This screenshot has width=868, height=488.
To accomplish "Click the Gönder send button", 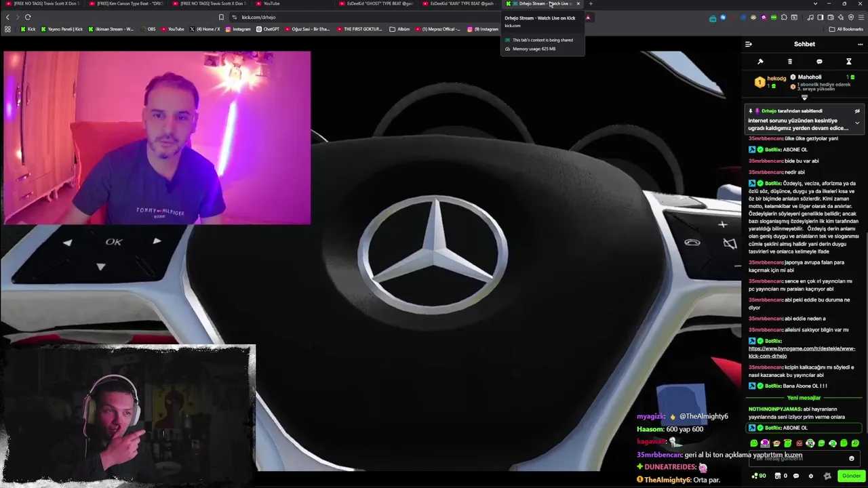I will click(850, 476).
